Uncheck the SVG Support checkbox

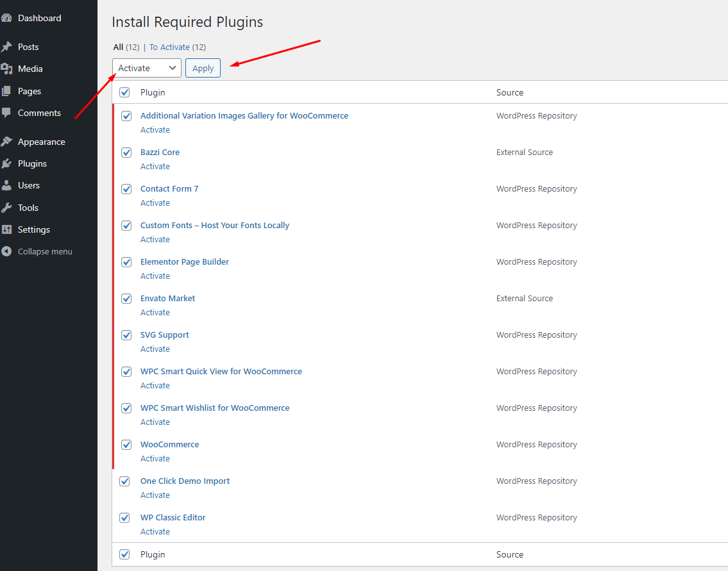point(126,335)
